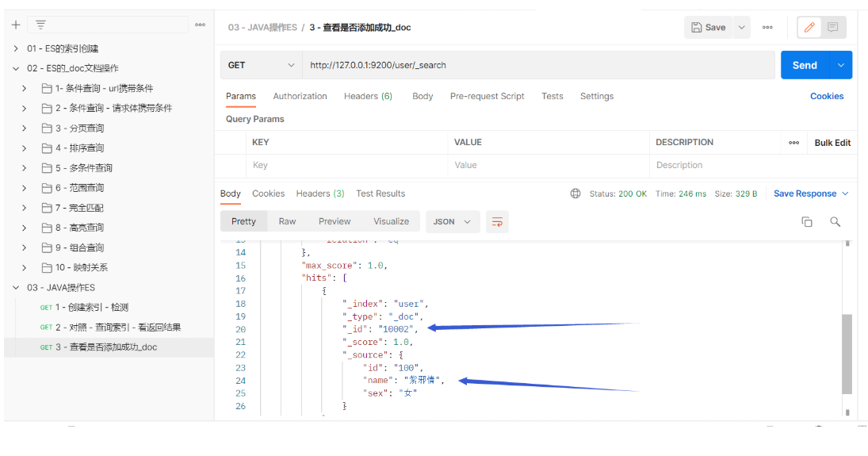Screen dimensions: 868x456
Task: Click the Key input cell
Action: 346,166
